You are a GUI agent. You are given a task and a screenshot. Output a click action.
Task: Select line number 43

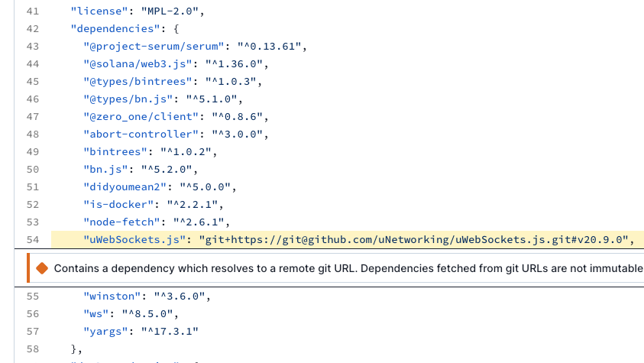tap(32, 47)
